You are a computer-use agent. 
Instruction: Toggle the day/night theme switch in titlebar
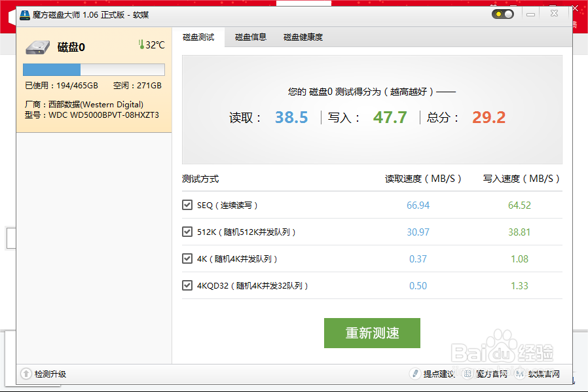pos(502,12)
